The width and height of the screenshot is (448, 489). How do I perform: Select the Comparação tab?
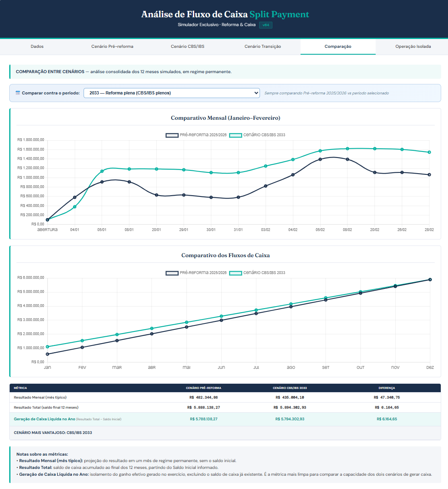click(338, 47)
